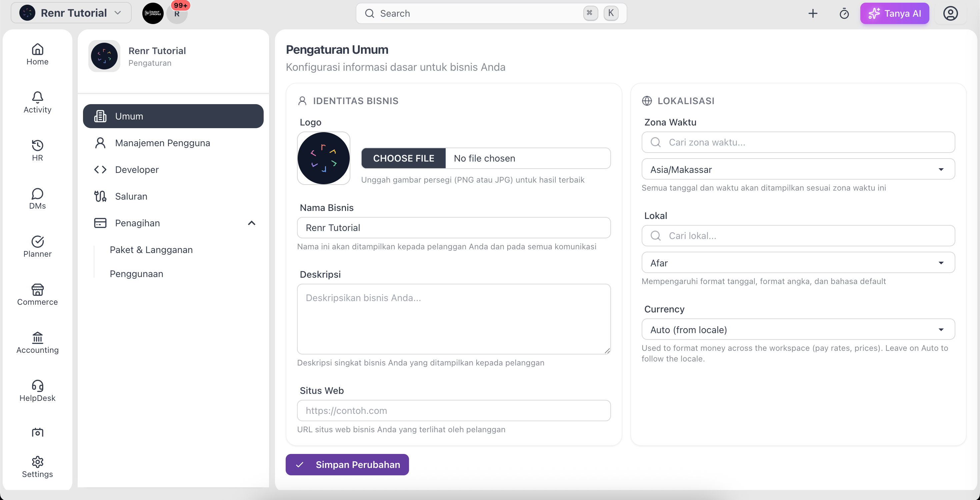Click the Simpan Perubahan button
980x500 pixels.
point(347,464)
